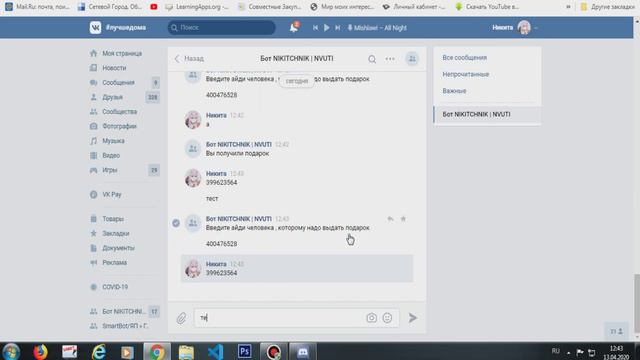
Task: Click the Windows Start button
Action: 11,351
